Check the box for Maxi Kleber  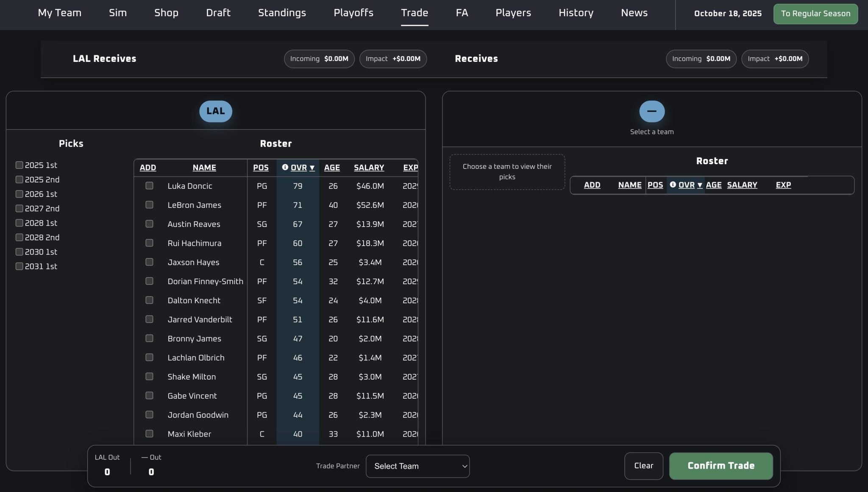pos(149,433)
